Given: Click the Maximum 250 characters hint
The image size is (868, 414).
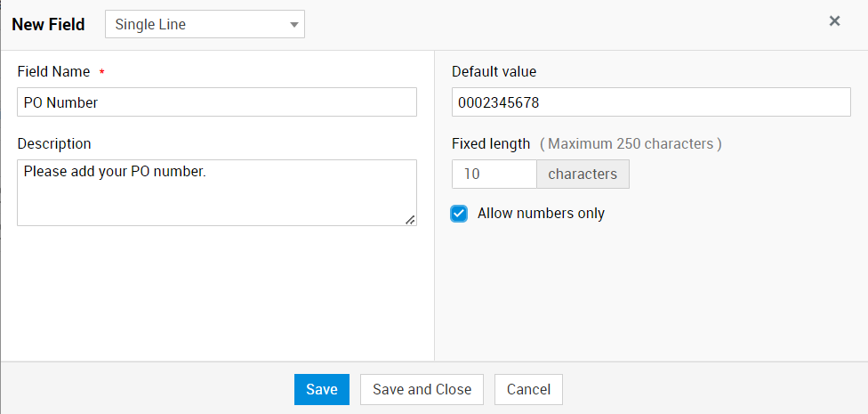Looking at the screenshot, I should click(x=631, y=143).
